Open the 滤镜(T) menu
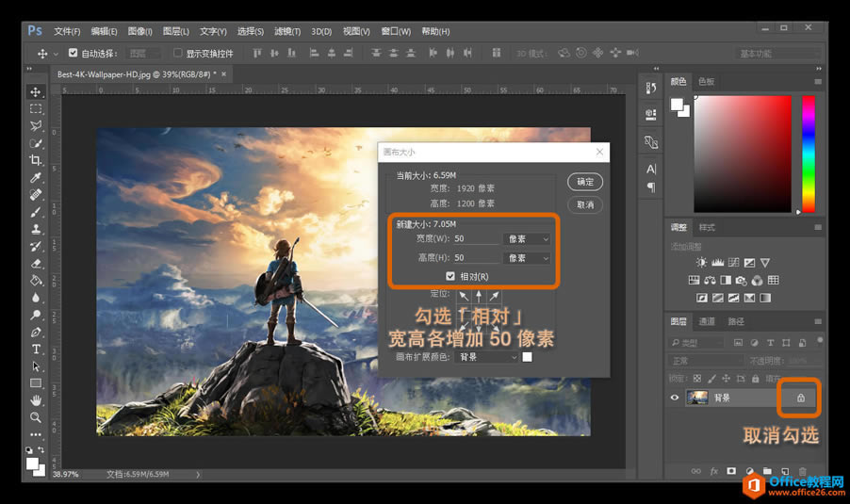The image size is (850, 504). (287, 31)
